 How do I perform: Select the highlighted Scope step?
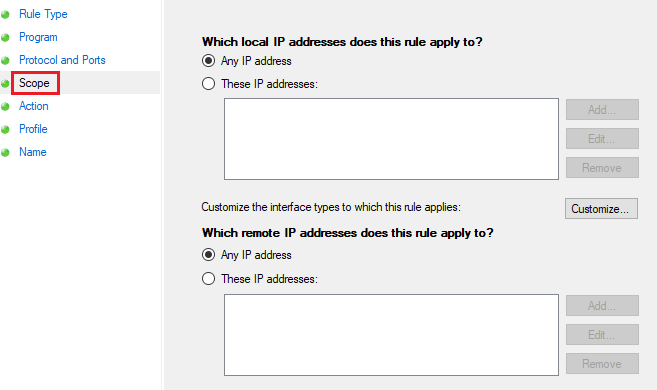click(x=34, y=83)
